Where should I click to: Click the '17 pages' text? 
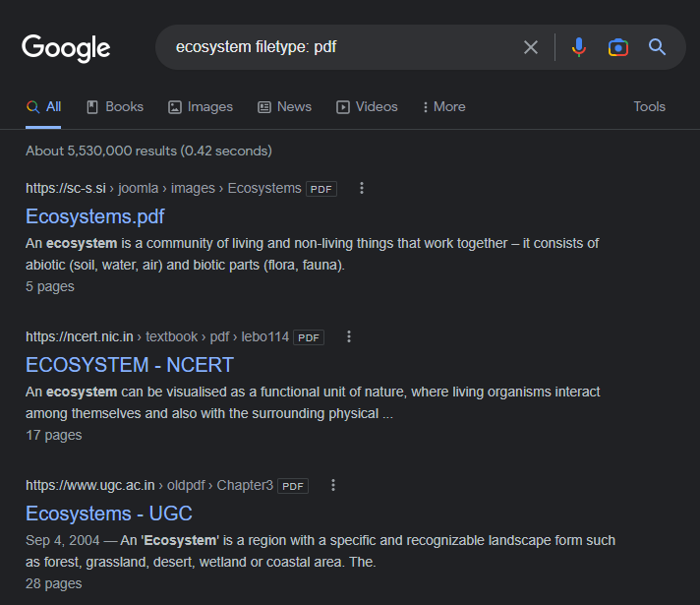[53, 435]
